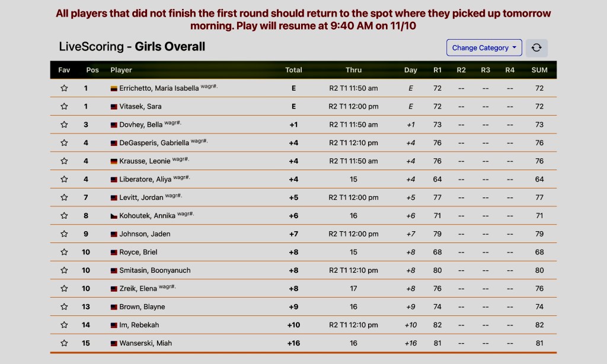Click the Pos column header
This screenshot has height=364, width=607.
(x=92, y=70)
